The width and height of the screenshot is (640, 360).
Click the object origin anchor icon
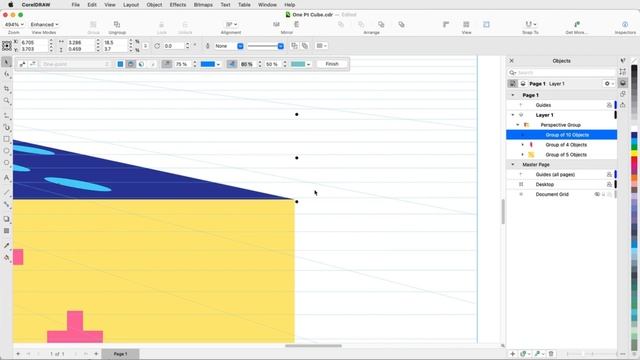point(7,46)
